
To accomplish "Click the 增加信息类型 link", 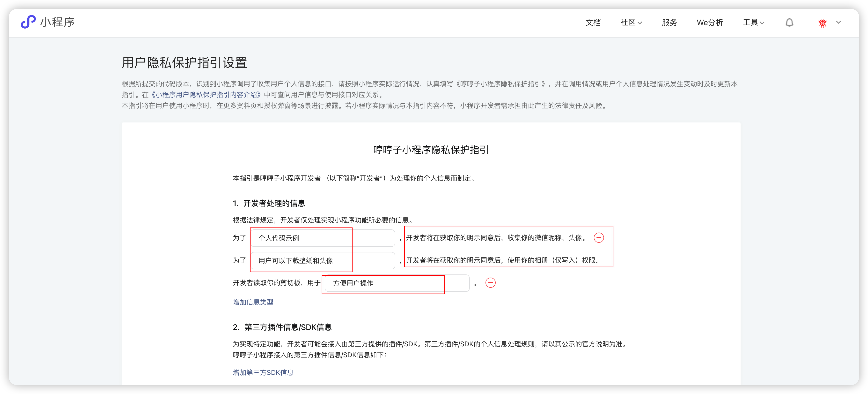I will click(253, 302).
